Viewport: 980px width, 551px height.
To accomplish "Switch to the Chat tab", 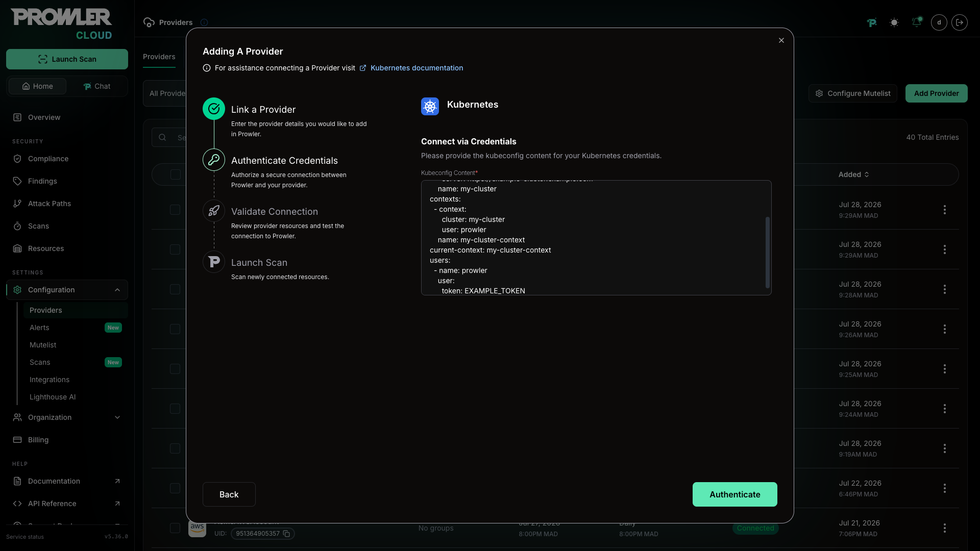I will click(x=97, y=86).
